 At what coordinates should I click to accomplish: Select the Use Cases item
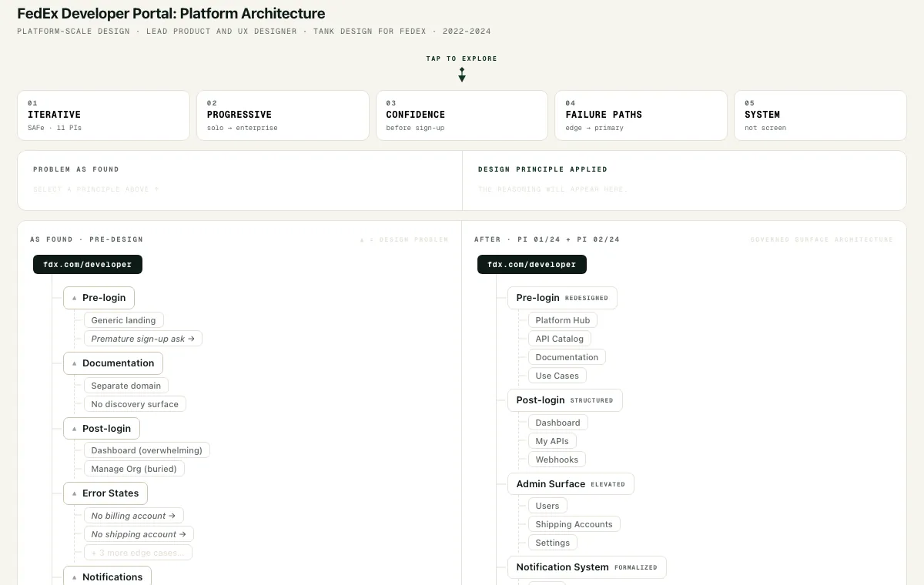pyautogui.click(x=557, y=376)
